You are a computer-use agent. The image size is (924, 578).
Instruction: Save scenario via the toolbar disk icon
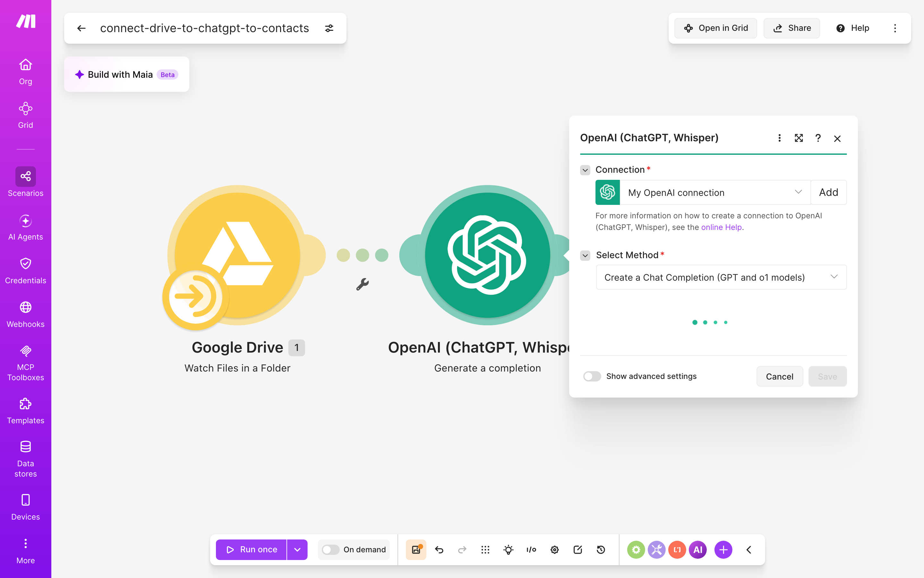[416, 550]
